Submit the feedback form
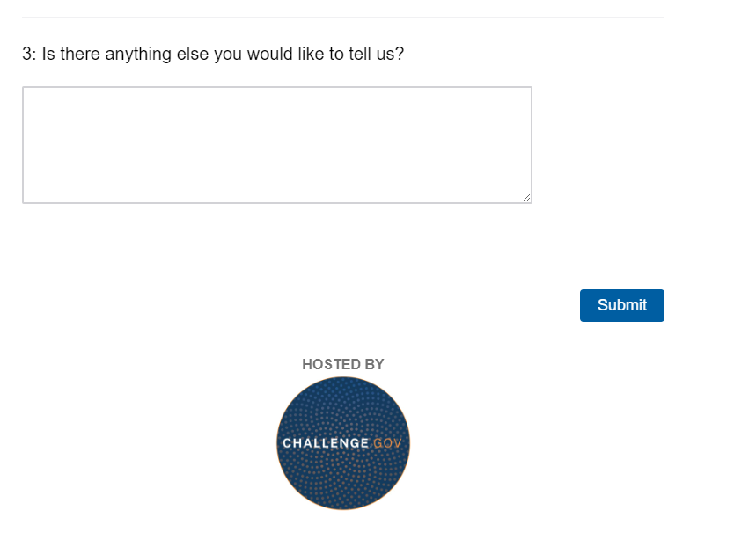756x547 pixels. (x=622, y=305)
